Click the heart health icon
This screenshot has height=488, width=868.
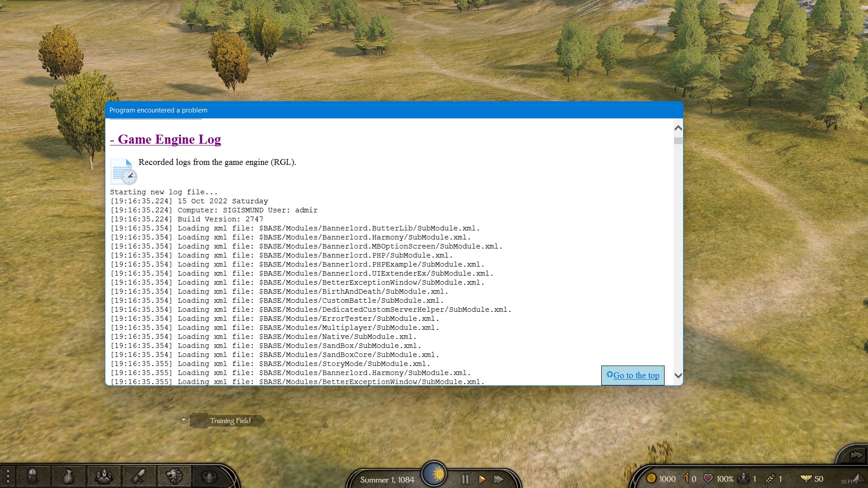pyautogui.click(x=708, y=479)
